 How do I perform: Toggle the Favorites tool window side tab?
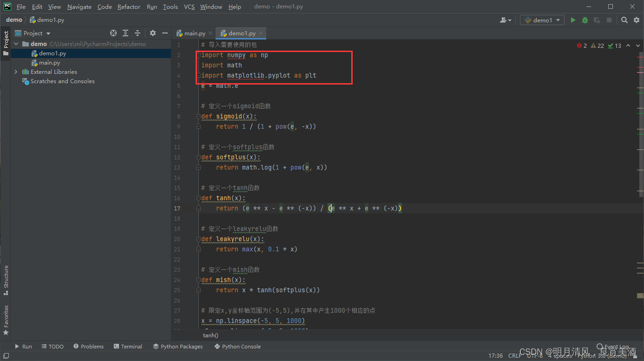click(x=6, y=320)
